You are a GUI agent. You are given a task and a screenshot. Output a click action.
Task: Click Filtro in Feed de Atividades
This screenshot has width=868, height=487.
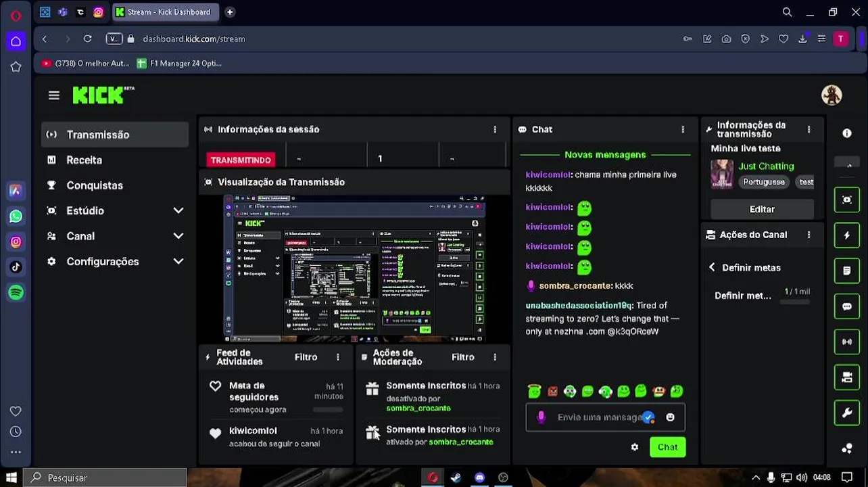[306, 357]
